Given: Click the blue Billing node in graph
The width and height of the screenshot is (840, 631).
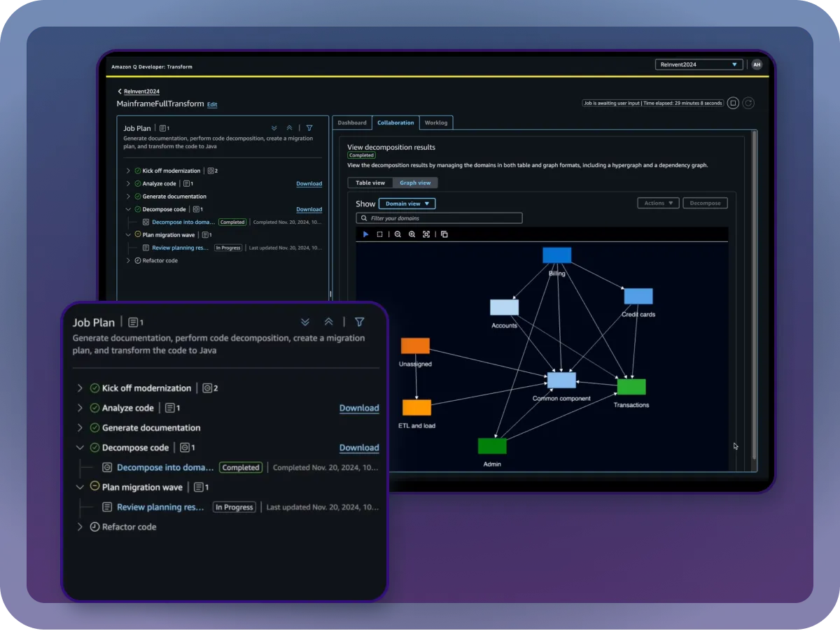Looking at the screenshot, I should tap(556, 255).
